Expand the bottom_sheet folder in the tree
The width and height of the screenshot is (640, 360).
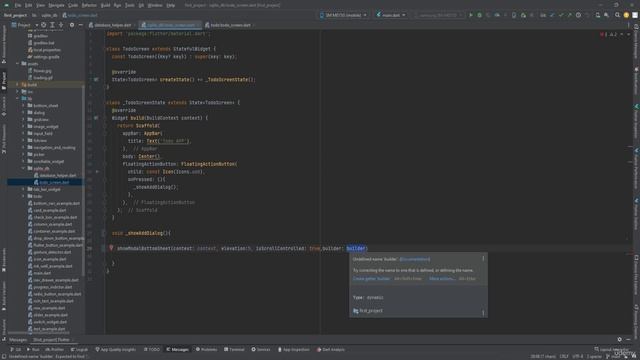(x=24, y=105)
